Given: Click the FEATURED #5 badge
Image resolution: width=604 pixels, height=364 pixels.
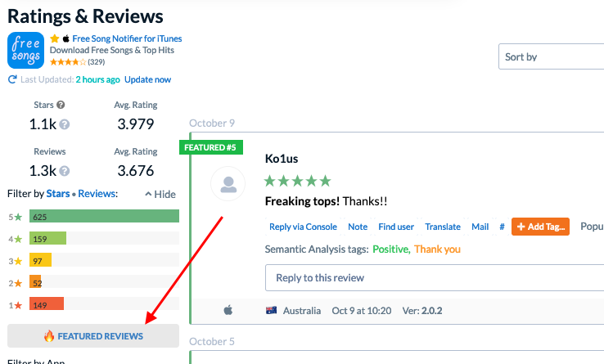Looking at the screenshot, I should (211, 147).
